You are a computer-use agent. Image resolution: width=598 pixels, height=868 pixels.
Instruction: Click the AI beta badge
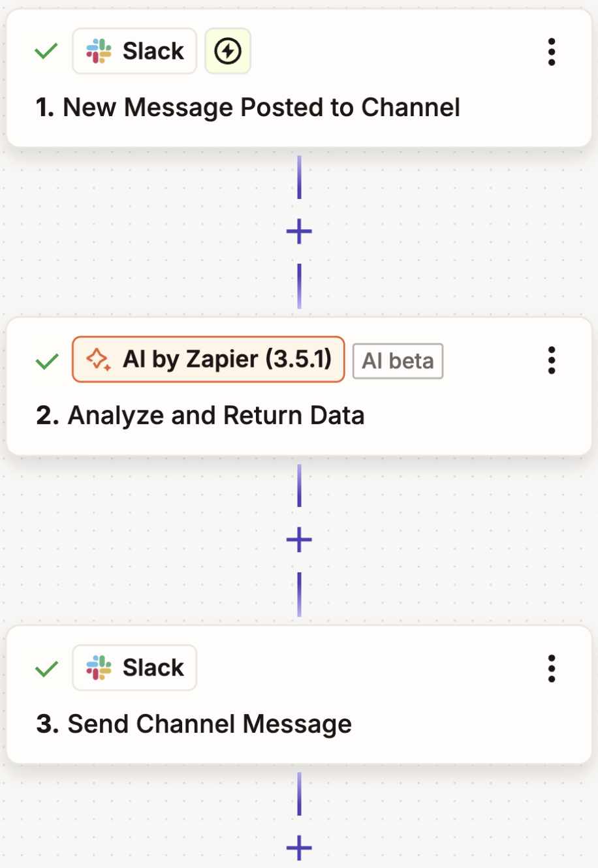(x=398, y=361)
